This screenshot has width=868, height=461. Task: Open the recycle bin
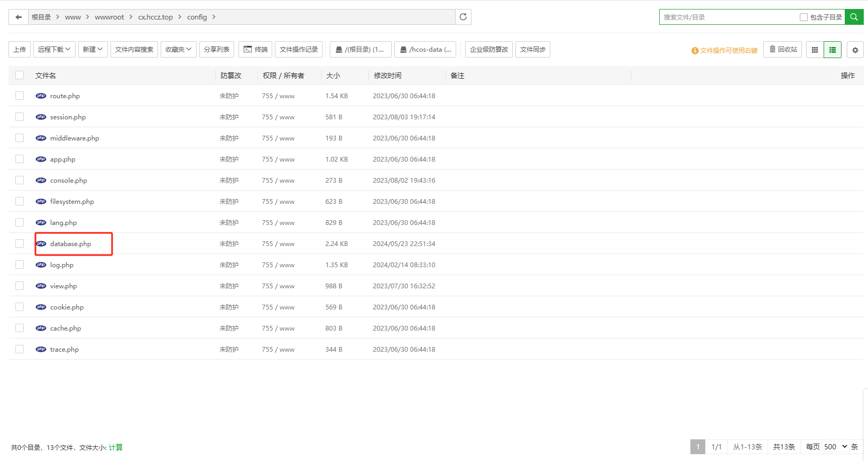point(783,49)
